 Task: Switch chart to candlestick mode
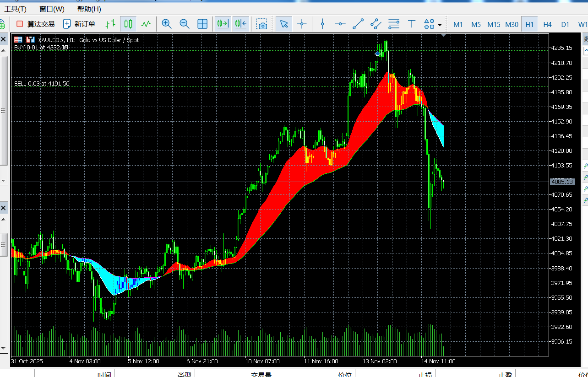coord(128,24)
